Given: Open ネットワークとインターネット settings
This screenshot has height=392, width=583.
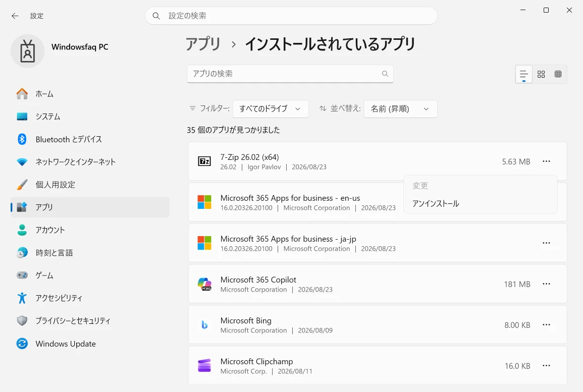Looking at the screenshot, I should (90, 162).
